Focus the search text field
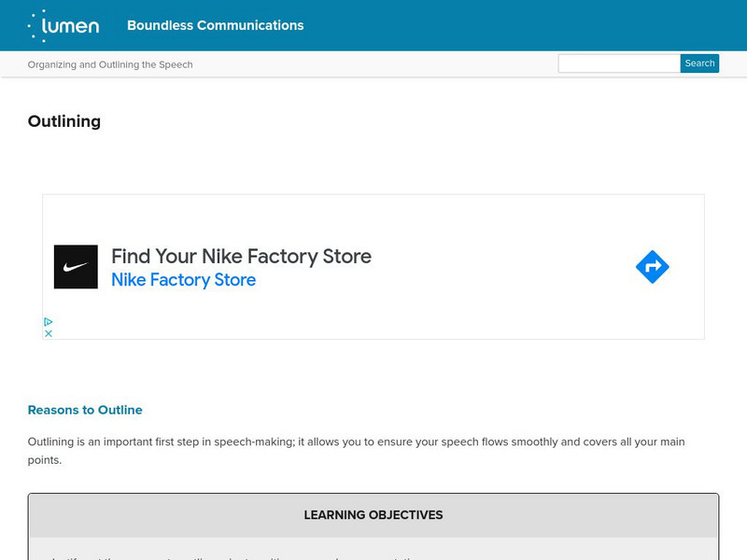Image resolution: width=747 pixels, height=560 pixels. [618, 63]
